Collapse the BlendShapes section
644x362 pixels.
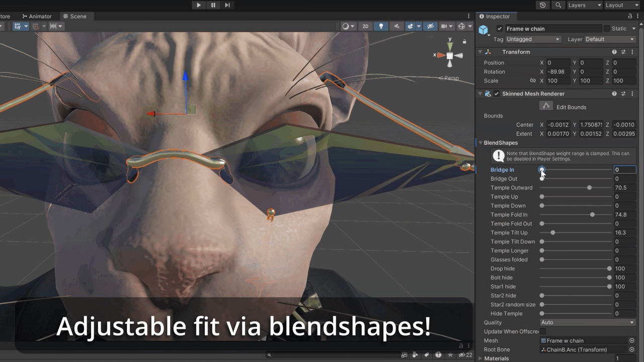480,143
